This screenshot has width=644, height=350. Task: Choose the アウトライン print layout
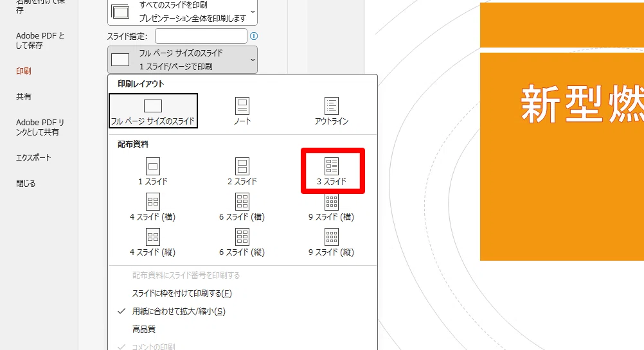coord(332,111)
